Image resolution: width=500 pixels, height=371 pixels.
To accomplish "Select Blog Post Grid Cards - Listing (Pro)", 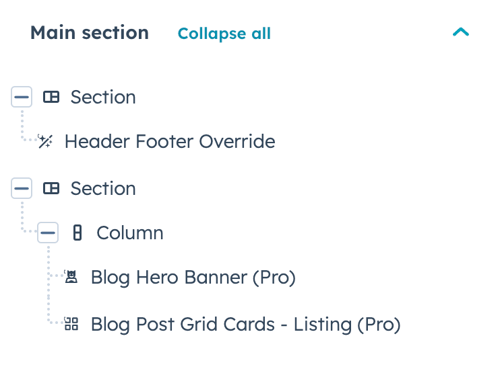I will (246, 324).
